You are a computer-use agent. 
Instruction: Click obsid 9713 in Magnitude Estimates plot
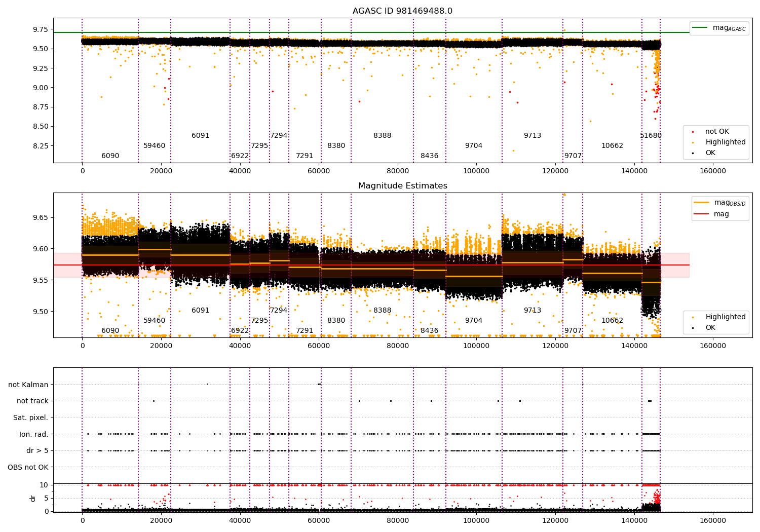pos(533,311)
